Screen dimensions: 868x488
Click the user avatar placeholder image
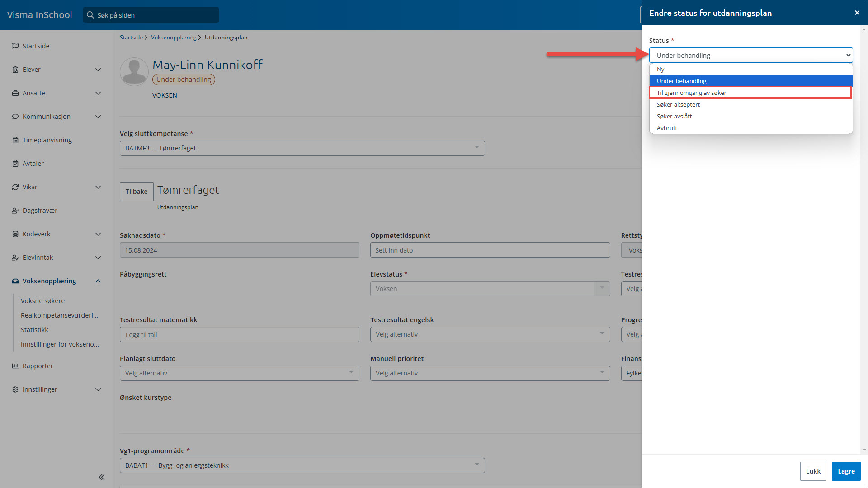(x=134, y=71)
